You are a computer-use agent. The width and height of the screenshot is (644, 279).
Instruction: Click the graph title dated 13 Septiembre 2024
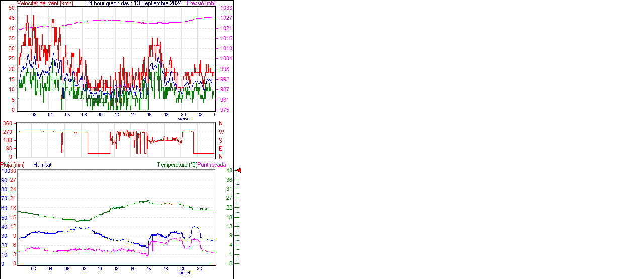pos(134,3)
